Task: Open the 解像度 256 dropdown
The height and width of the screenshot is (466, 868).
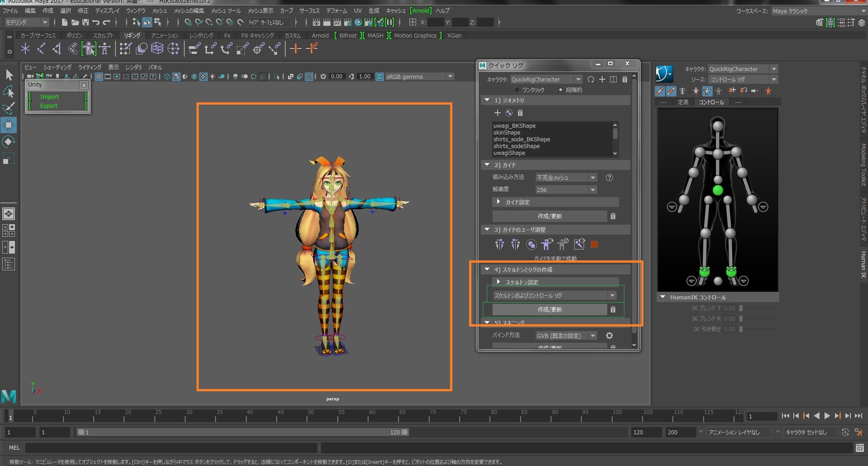Action: [566, 190]
